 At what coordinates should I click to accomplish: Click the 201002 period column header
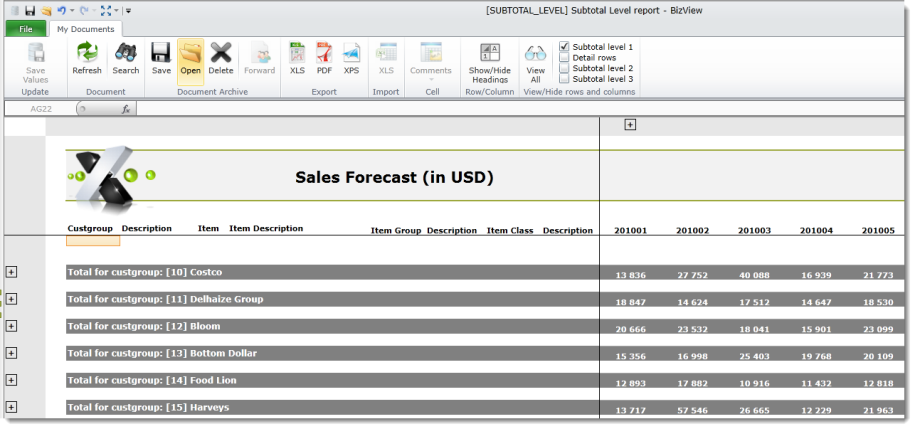[x=692, y=231]
